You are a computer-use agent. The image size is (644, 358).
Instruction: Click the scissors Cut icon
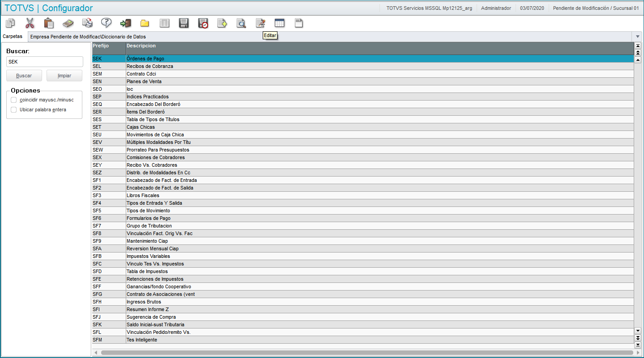30,23
